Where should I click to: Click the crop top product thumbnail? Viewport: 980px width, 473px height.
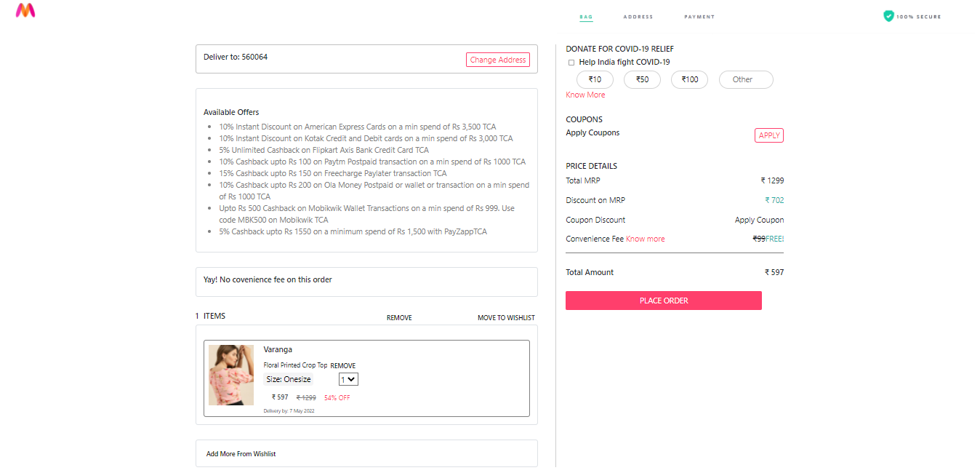pos(231,375)
